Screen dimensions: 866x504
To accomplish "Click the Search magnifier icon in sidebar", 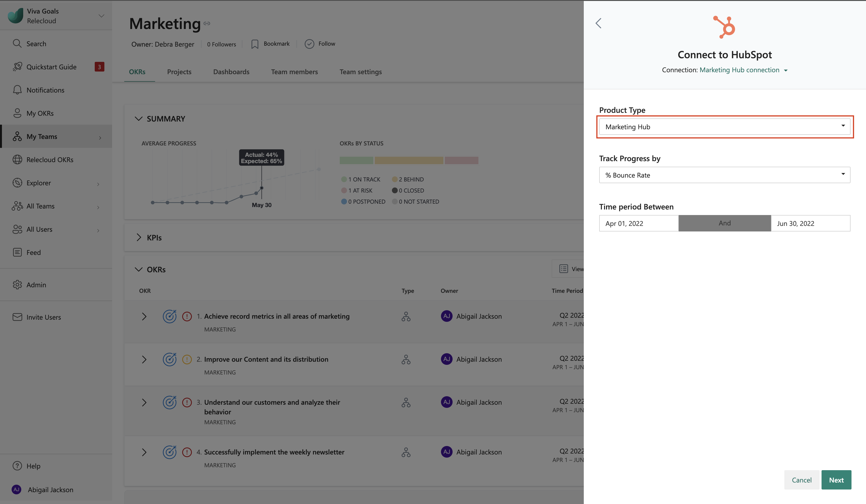I will click(x=17, y=43).
